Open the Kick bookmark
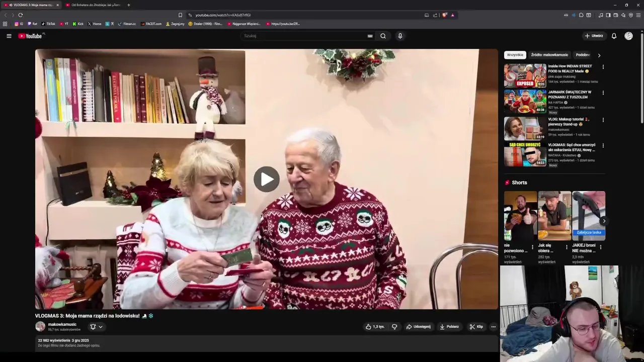Screen dimensions: 644x362 77,24
